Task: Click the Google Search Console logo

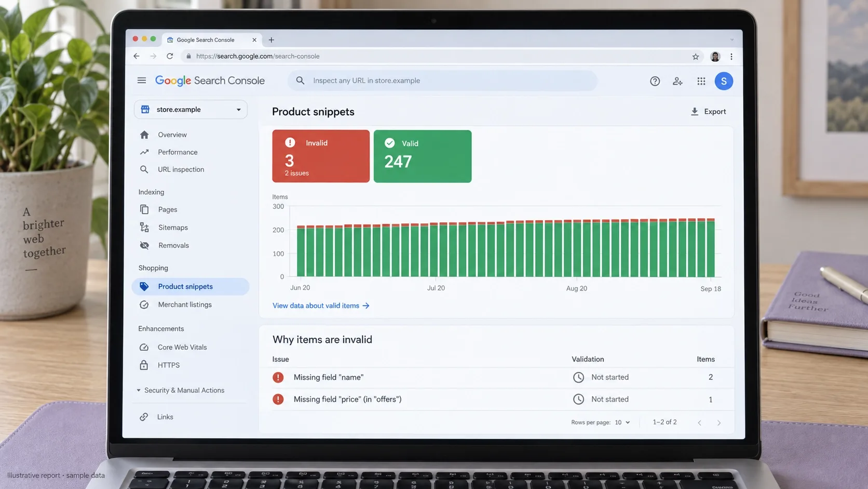Action: tap(210, 81)
